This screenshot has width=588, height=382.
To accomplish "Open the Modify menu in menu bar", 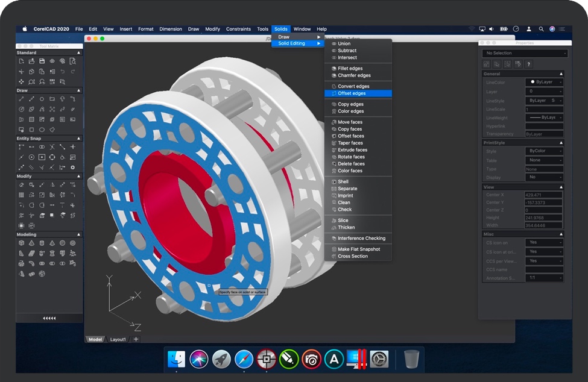I will [212, 29].
